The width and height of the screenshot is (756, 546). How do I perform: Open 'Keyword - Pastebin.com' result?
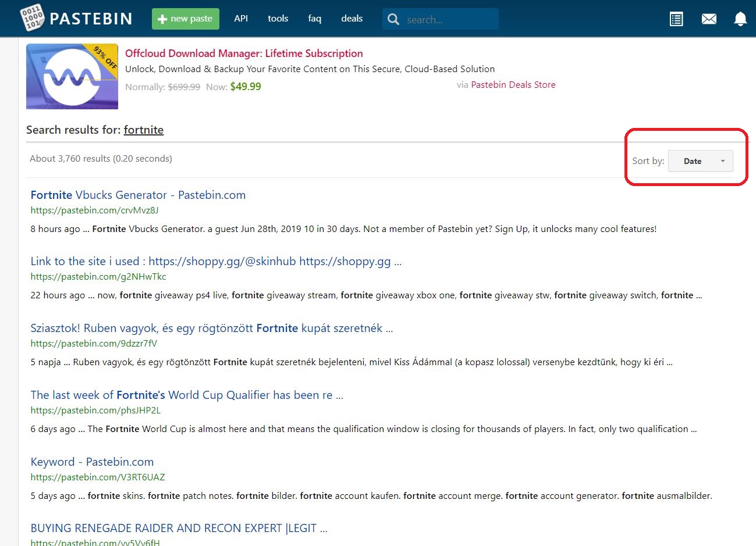[x=92, y=462]
